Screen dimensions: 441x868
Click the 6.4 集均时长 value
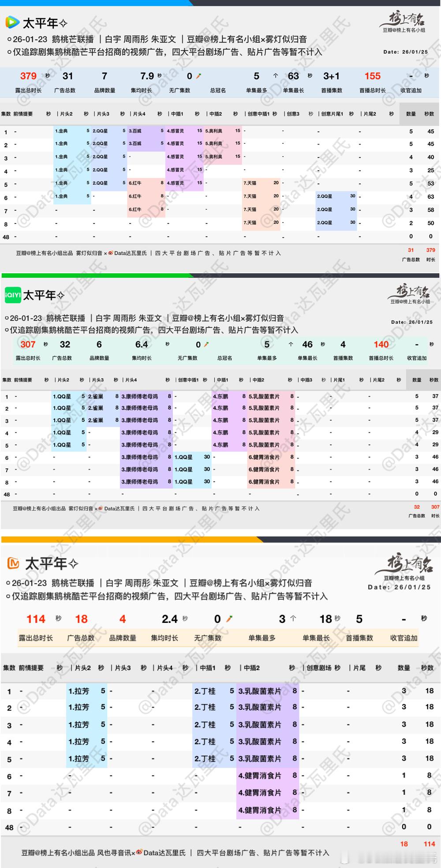click(142, 344)
